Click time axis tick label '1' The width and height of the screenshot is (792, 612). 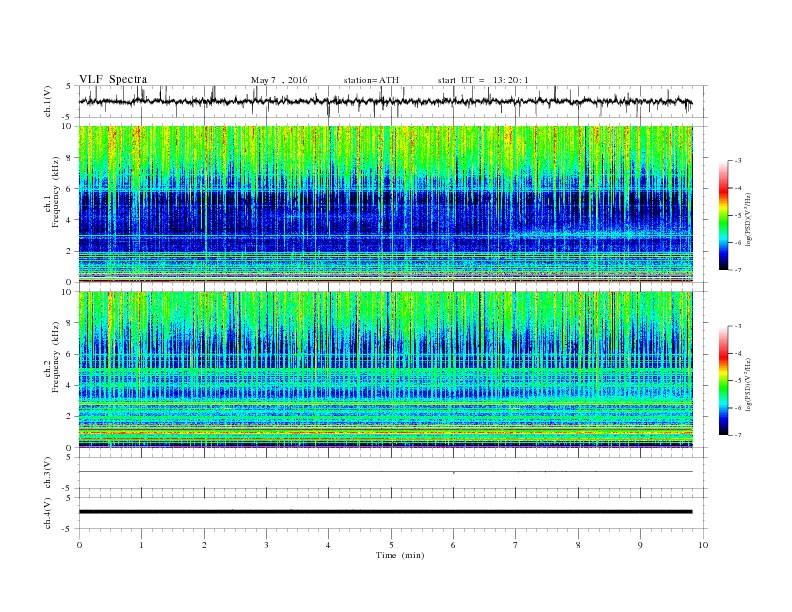tap(141, 545)
